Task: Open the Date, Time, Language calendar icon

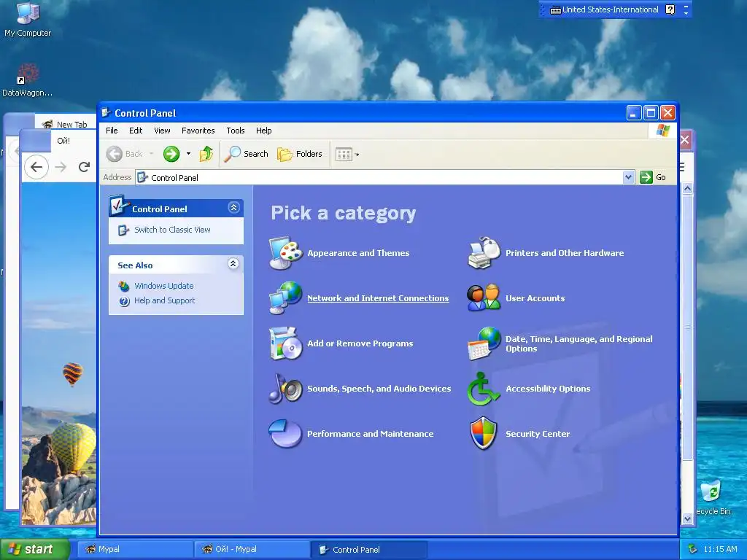Action: (484, 343)
